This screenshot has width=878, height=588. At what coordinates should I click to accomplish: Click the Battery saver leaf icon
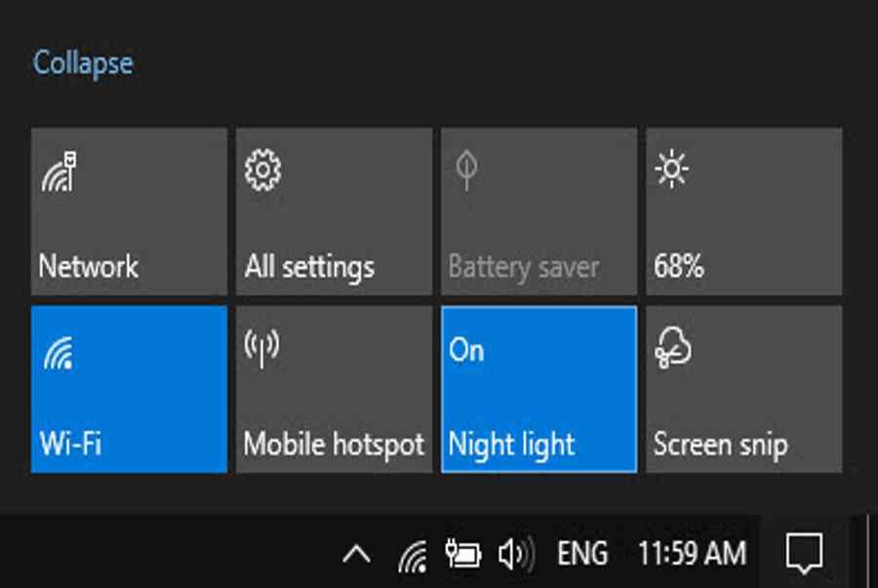pyautogui.click(x=466, y=170)
